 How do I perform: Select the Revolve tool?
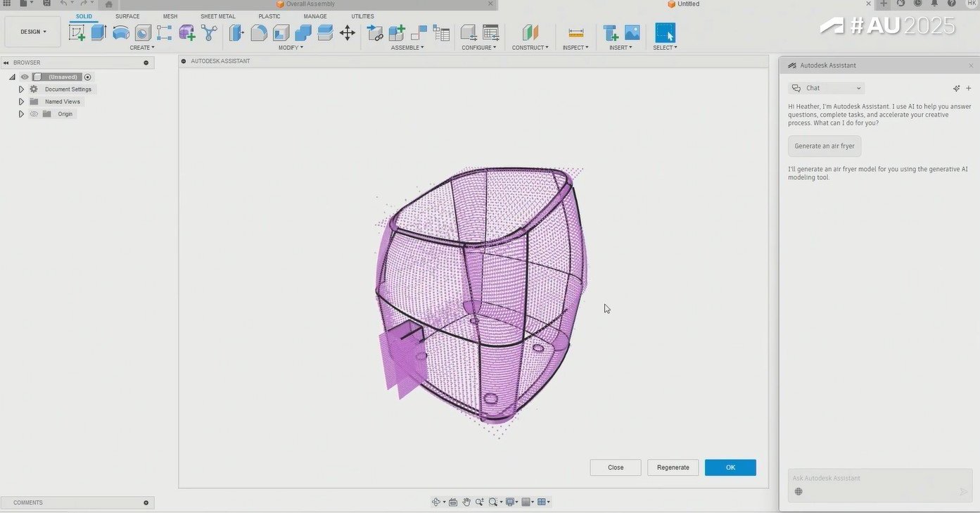click(121, 32)
